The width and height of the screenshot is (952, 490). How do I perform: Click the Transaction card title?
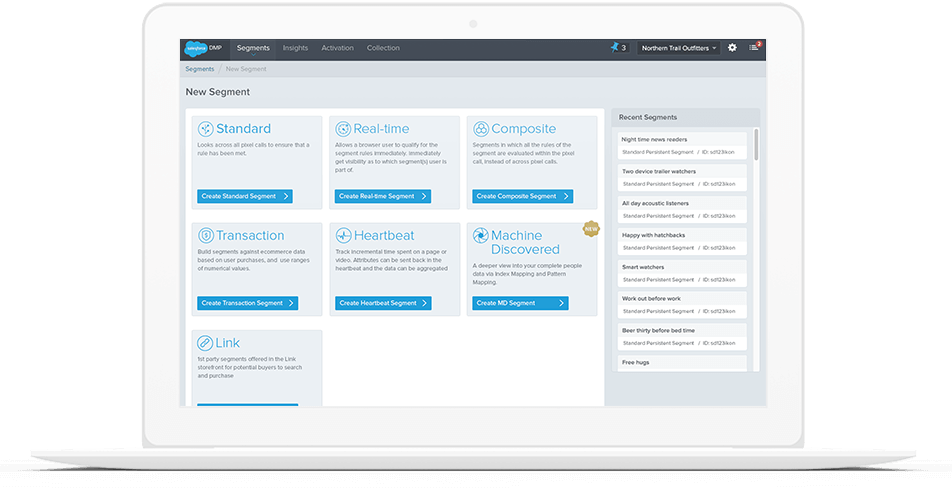coord(250,236)
